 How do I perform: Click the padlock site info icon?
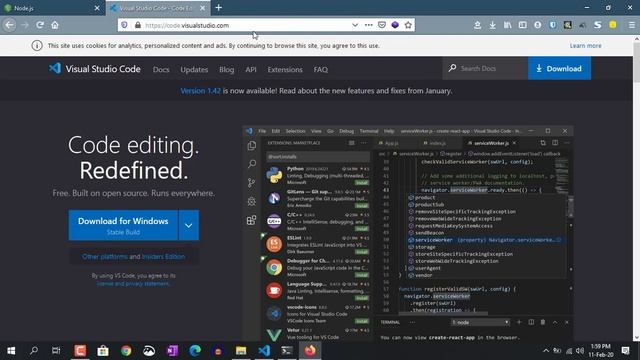coord(138,25)
